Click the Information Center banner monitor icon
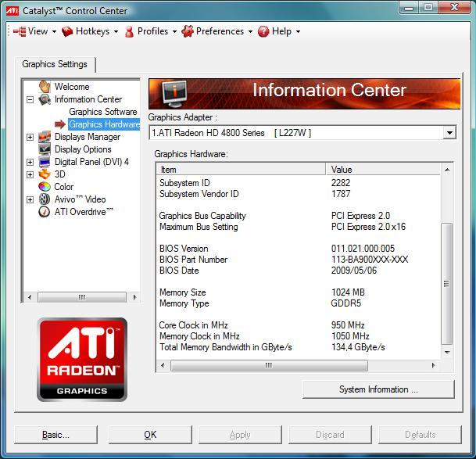 tap(174, 94)
